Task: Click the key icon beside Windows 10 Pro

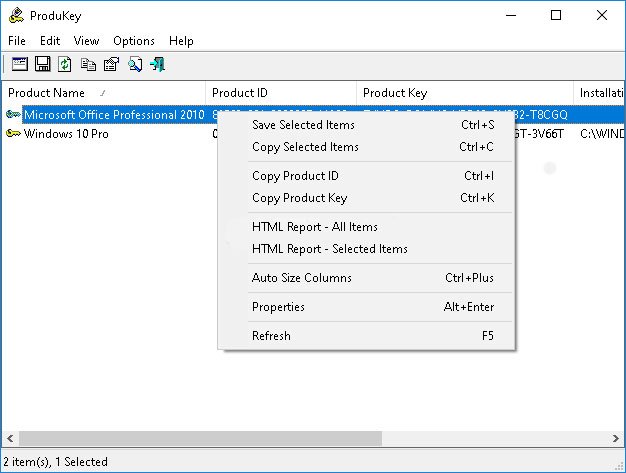Action: click(x=13, y=134)
